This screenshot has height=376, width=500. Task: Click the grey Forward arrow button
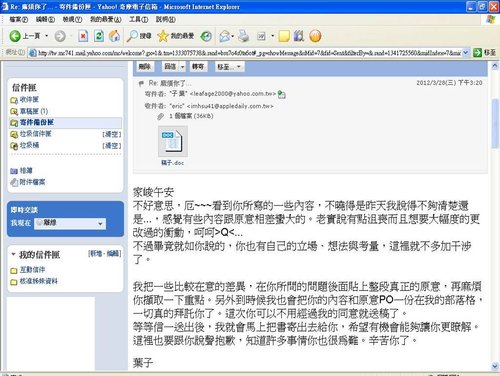click(60, 36)
